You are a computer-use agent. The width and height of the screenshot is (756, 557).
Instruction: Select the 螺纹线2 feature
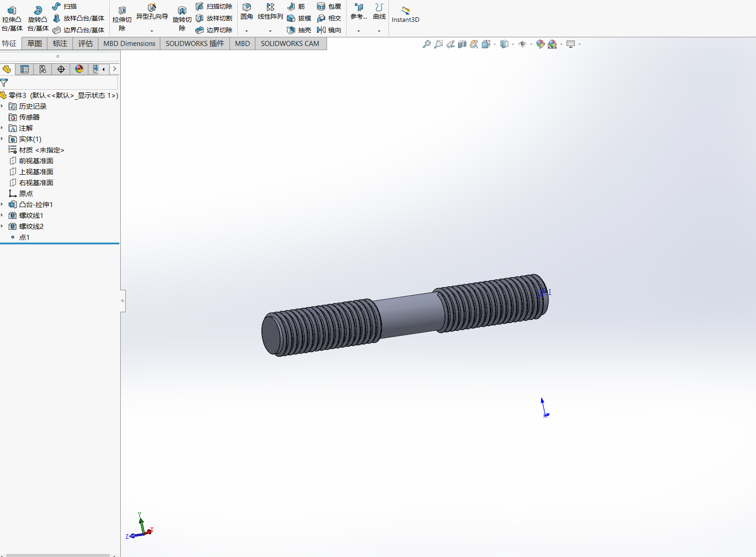[31, 226]
